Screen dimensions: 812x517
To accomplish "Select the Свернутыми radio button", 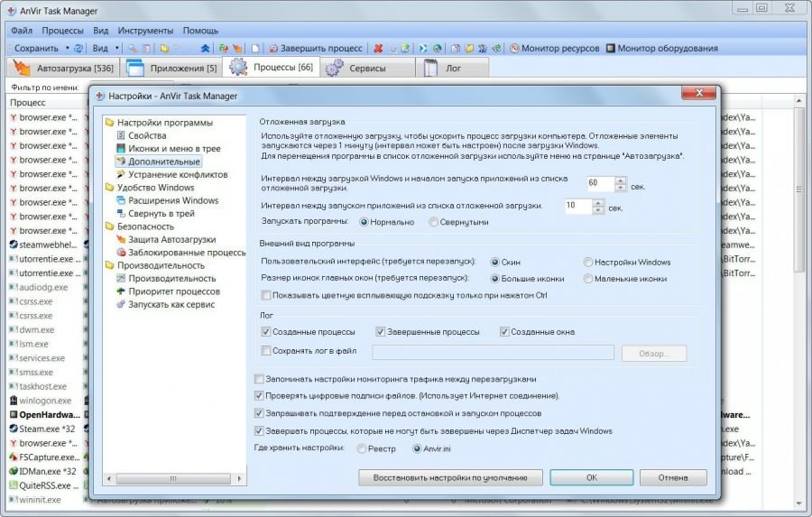I will click(x=434, y=221).
